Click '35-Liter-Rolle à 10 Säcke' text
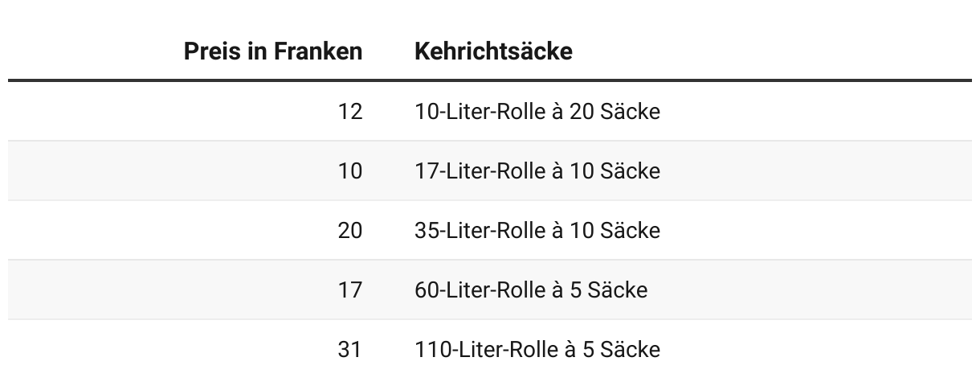This screenshot has width=980, height=386. click(537, 231)
